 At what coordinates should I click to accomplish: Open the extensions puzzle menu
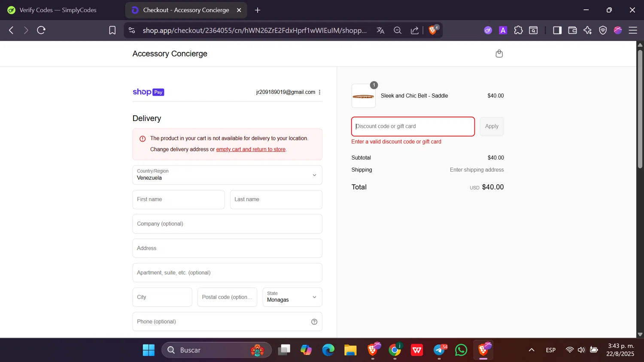pyautogui.click(x=518, y=30)
